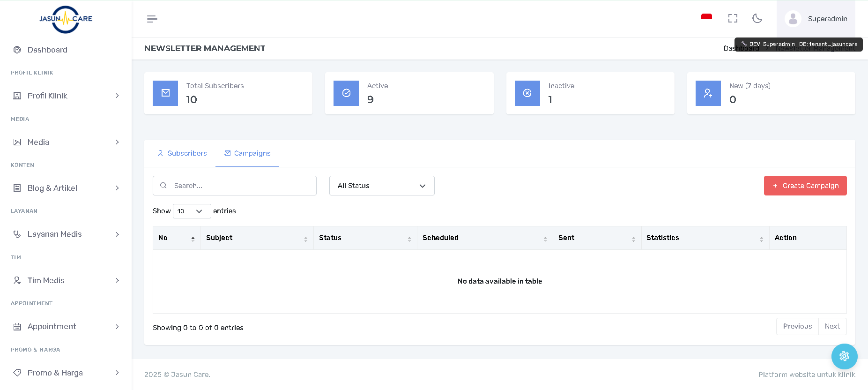Expand the Profil Klinik sidebar menu
The width and height of the screenshot is (868, 390).
pyautogui.click(x=66, y=96)
